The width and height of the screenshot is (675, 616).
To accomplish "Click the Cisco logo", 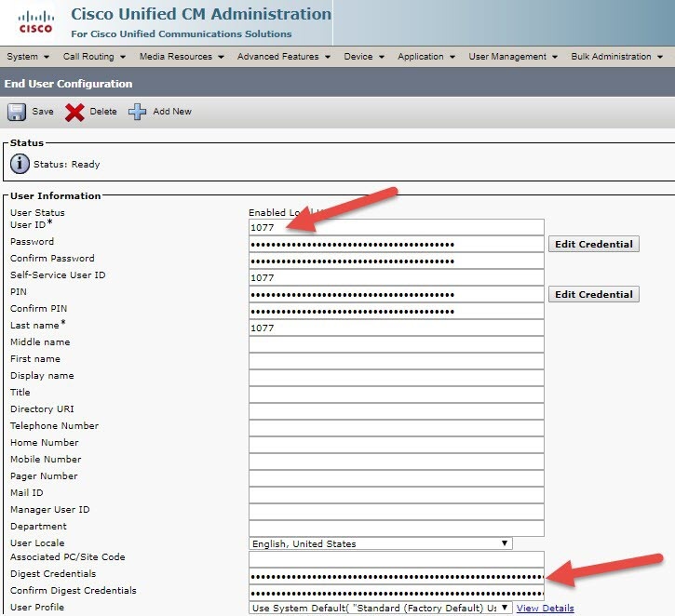I will 35,22.
